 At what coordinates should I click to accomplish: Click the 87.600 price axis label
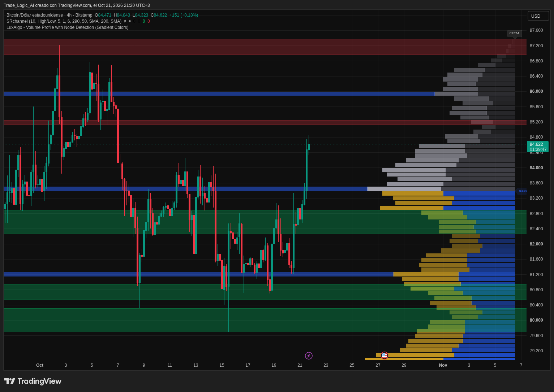(x=536, y=30)
